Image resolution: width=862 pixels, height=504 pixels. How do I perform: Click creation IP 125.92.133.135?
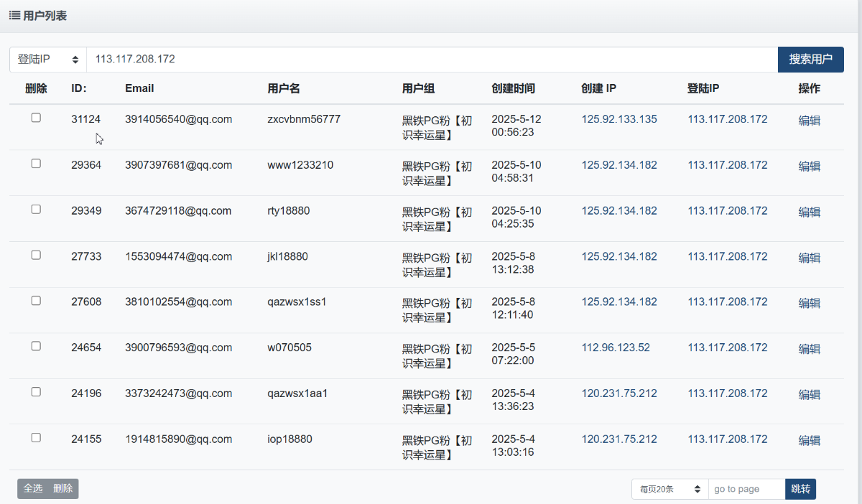(619, 119)
